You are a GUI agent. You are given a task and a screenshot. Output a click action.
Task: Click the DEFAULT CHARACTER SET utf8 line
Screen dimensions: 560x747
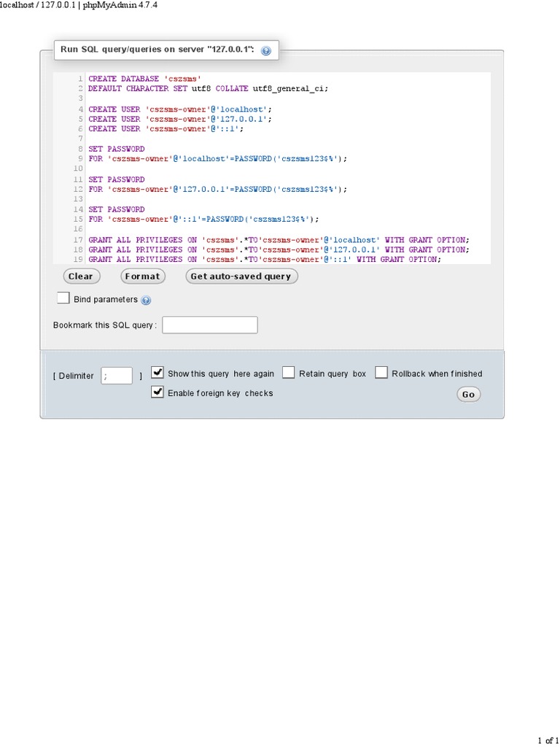(x=208, y=88)
